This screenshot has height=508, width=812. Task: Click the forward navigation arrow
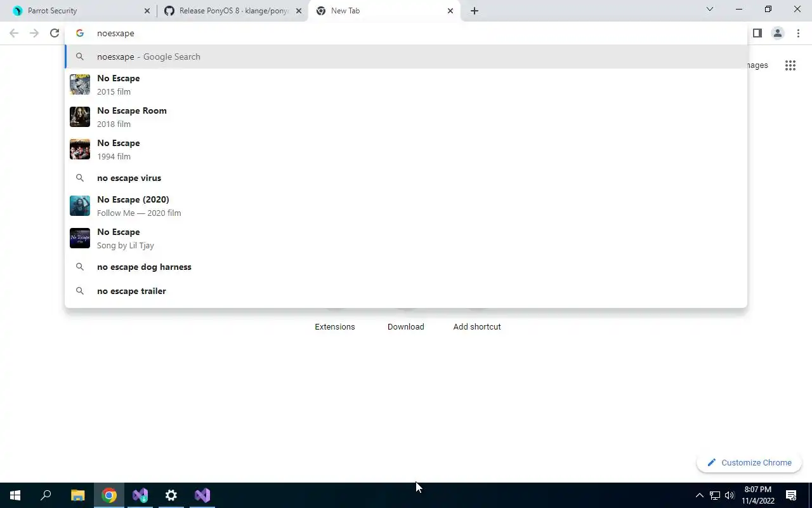pos(34,33)
